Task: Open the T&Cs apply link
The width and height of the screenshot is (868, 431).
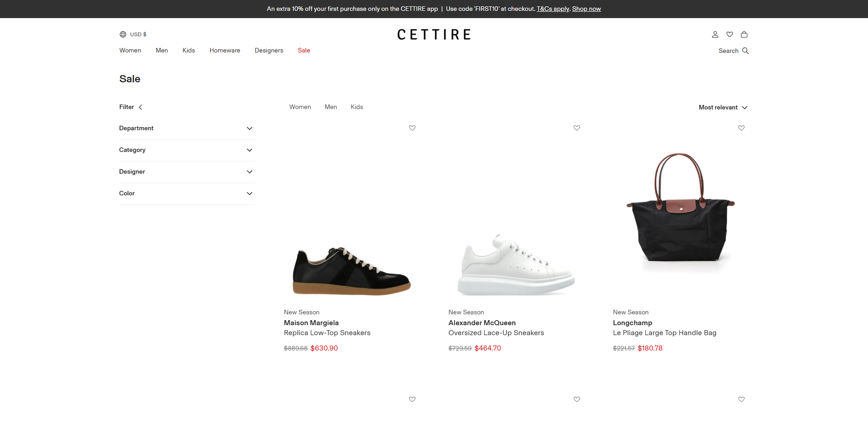Action: tap(553, 9)
